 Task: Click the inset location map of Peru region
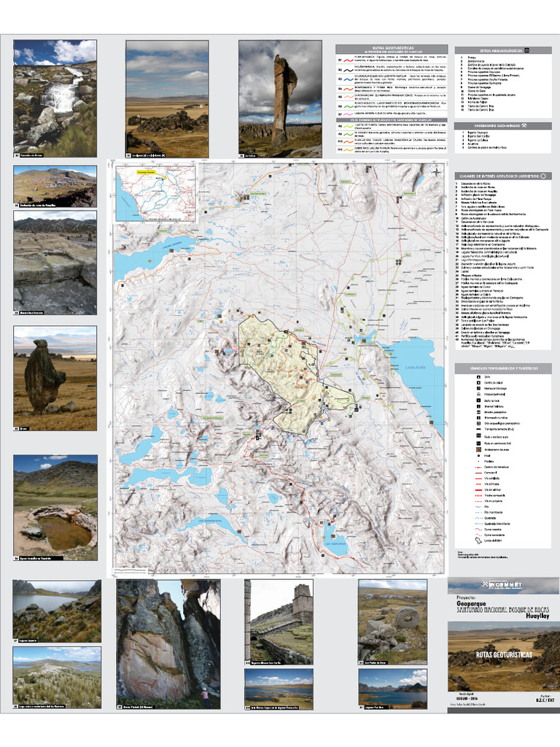pyautogui.click(x=156, y=193)
